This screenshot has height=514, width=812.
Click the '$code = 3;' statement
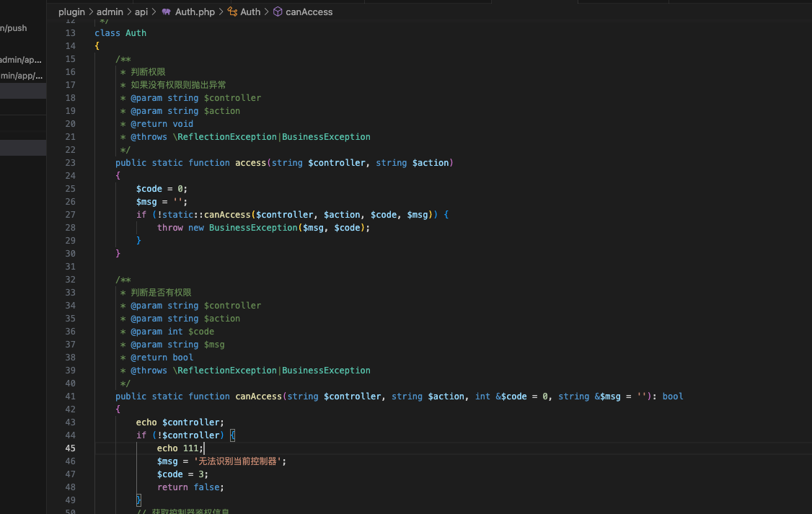pyautogui.click(x=182, y=474)
